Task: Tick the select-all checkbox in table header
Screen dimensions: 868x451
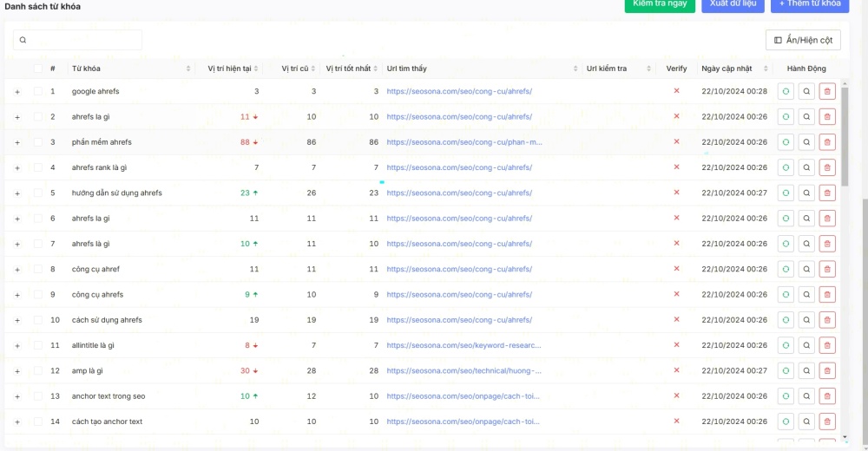Action: pyautogui.click(x=38, y=69)
